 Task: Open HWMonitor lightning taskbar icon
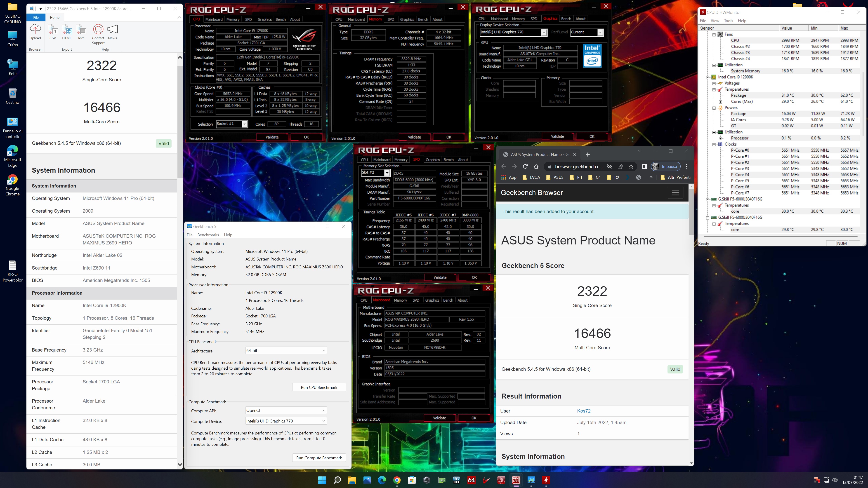tap(546, 480)
